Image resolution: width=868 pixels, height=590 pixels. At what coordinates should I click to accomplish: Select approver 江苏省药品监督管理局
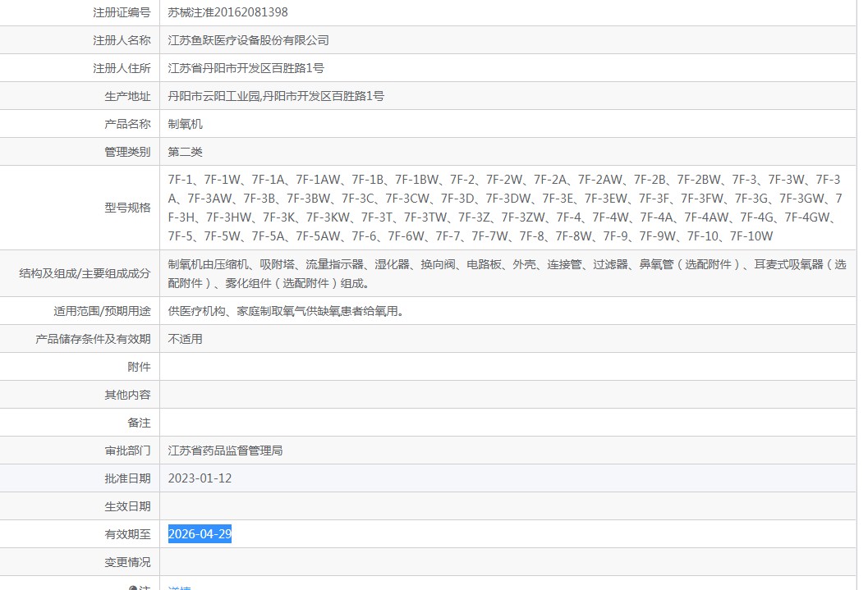click(225, 451)
